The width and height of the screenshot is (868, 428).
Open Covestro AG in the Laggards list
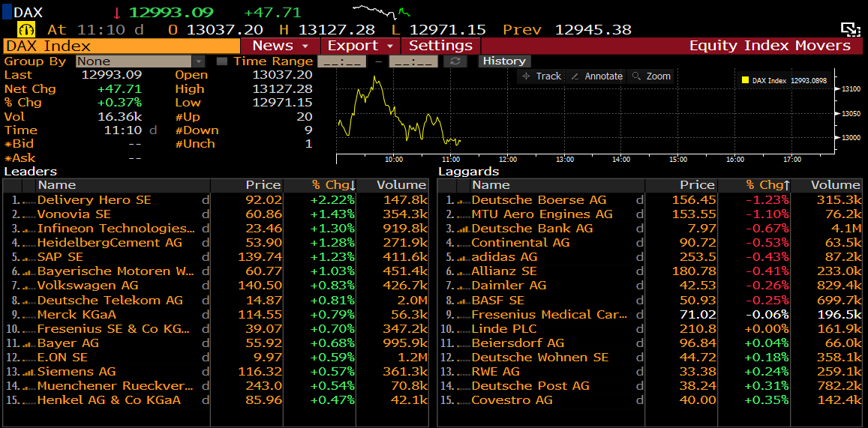click(x=512, y=400)
